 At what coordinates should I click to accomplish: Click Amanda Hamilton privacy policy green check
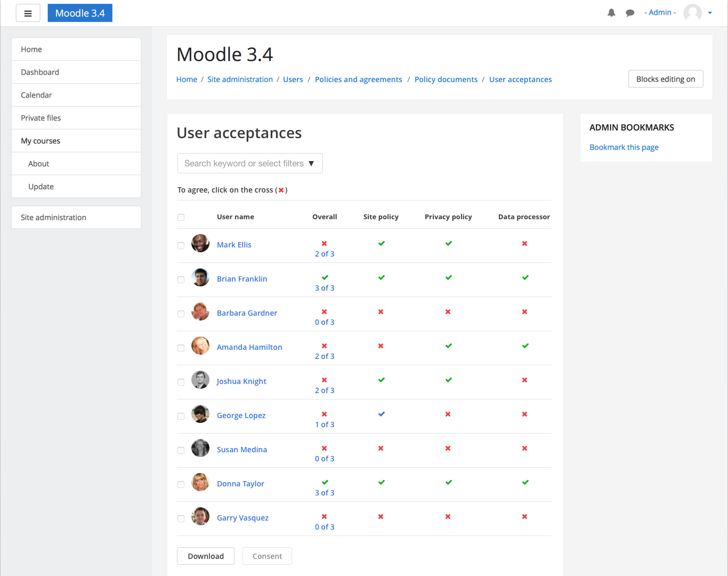449,346
